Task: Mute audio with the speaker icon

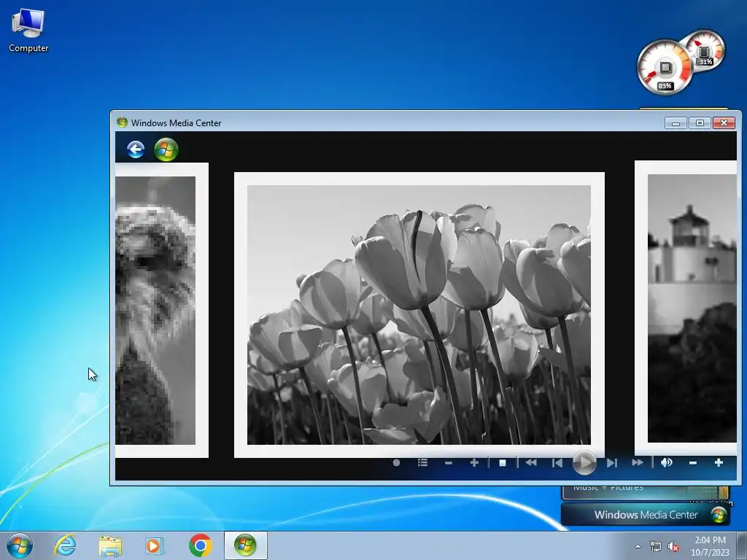Action: click(667, 462)
